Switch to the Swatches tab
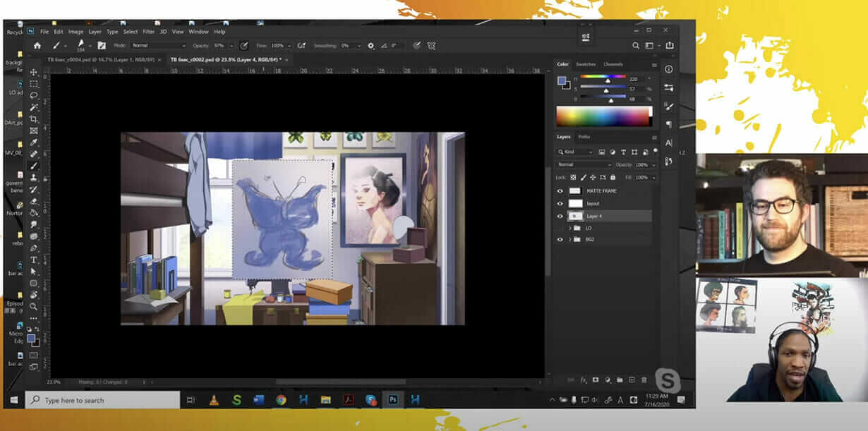This screenshot has width=868, height=431. click(586, 64)
